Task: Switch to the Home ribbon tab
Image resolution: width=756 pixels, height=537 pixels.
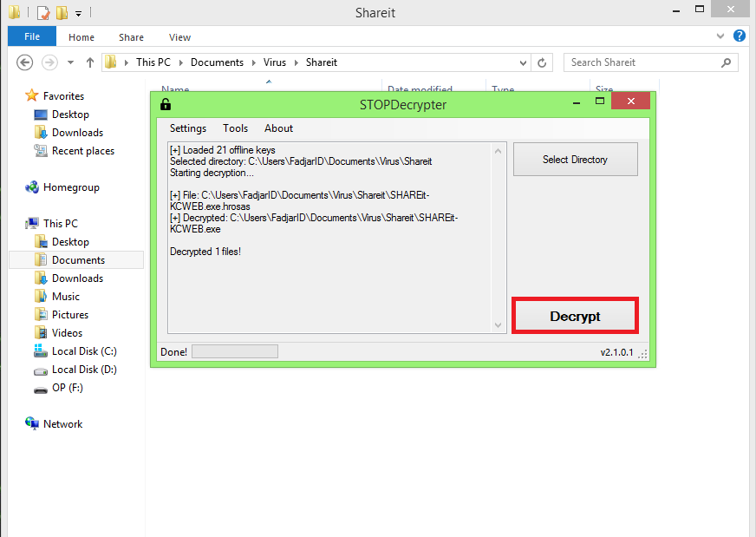Action: pos(81,37)
